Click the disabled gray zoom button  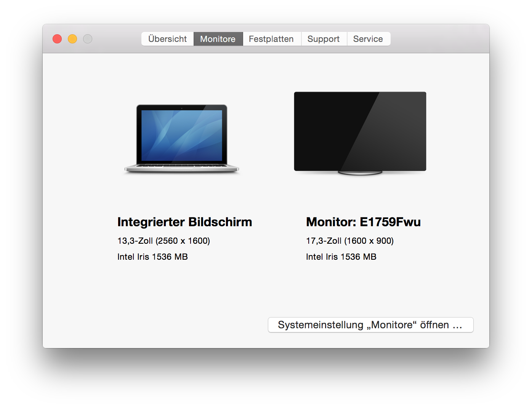coord(88,39)
